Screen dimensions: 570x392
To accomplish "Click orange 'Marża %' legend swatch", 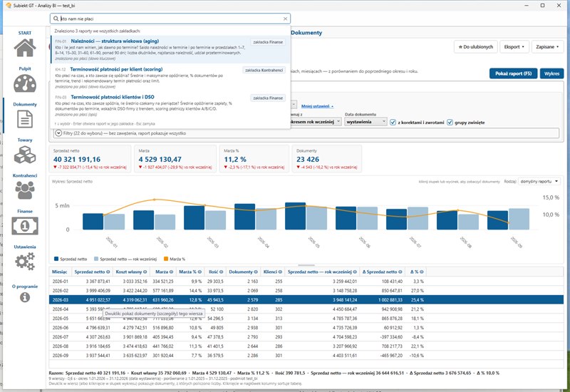I will [x=166, y=259].
